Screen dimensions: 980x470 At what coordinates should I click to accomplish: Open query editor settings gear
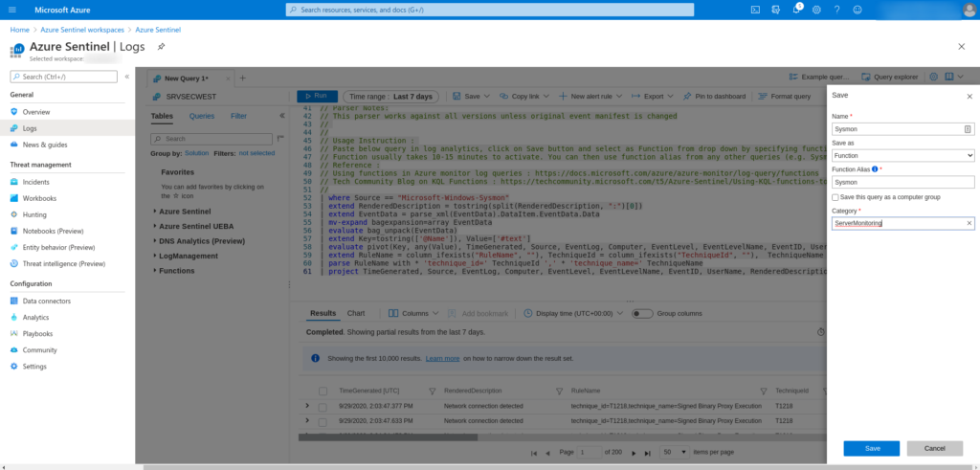[x=934, y=77]
